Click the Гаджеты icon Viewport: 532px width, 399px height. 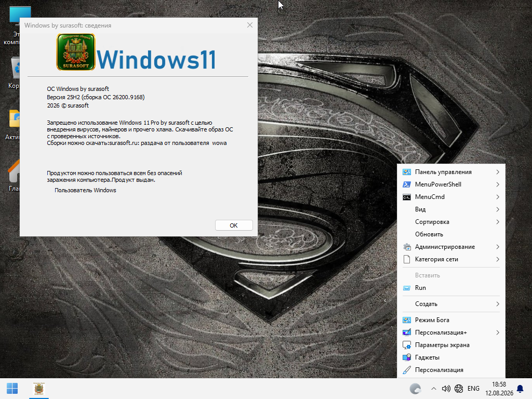[406, 357]
